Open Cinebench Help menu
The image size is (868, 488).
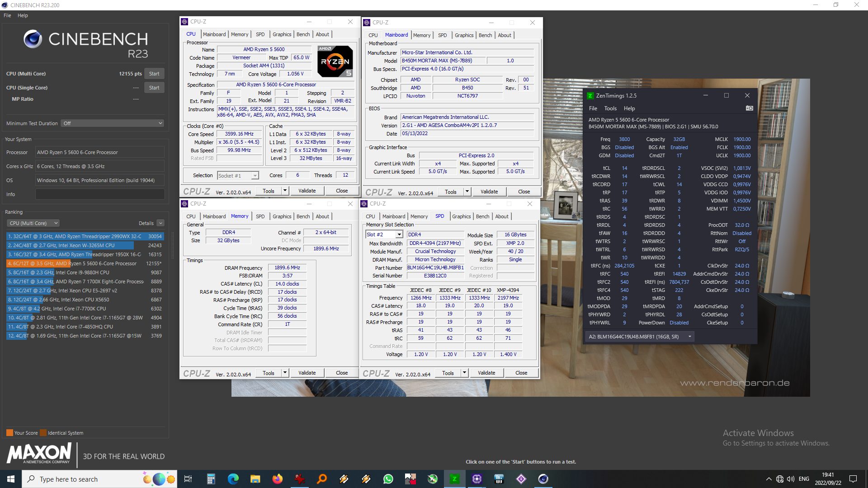[23, 15]
